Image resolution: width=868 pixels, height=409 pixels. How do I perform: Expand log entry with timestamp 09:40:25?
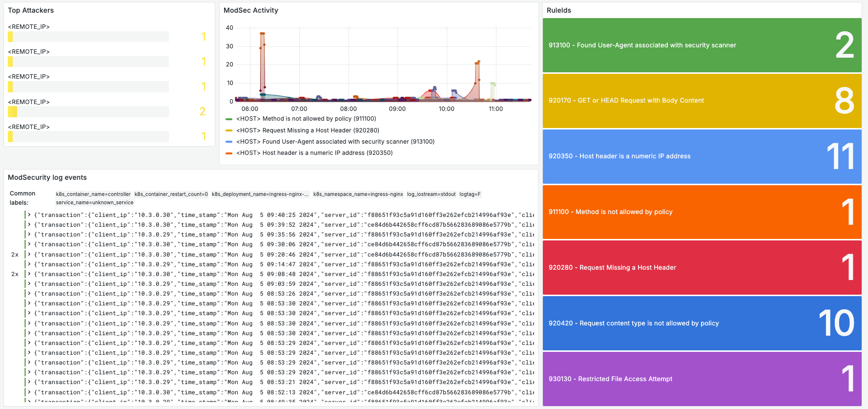[x=29, y=215]
